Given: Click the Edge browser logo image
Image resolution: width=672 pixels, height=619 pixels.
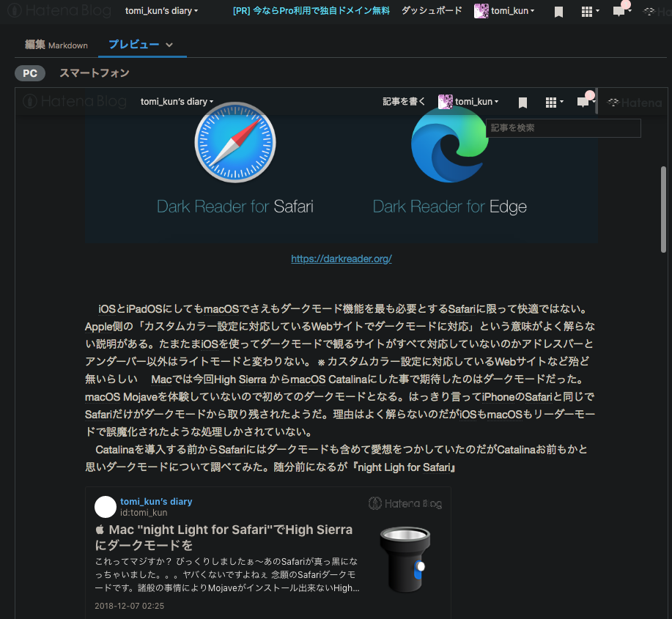Looking at the screenshot, I should 449,145.
